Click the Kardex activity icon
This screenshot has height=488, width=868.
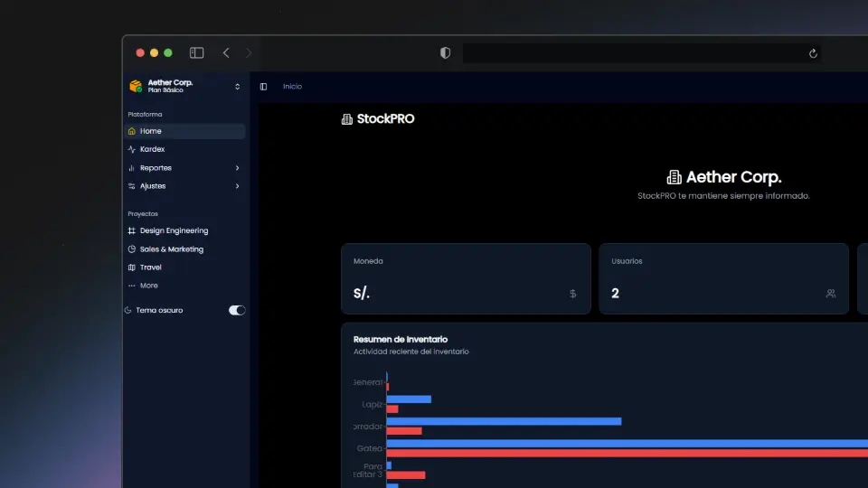(132, 149)
